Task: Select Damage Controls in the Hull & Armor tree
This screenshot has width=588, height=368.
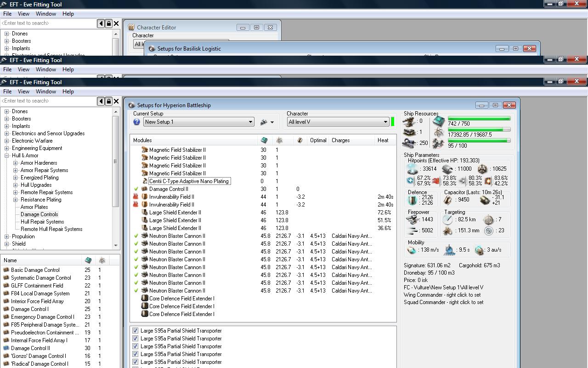Action: pyautogui.click(x=40, y=214)
